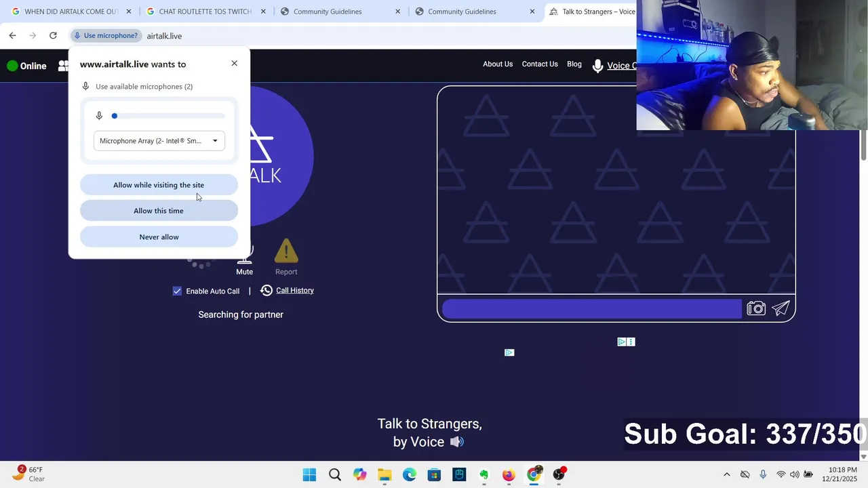Click the chat message input field
The image size is (868, 488).
tap(591, 309)
